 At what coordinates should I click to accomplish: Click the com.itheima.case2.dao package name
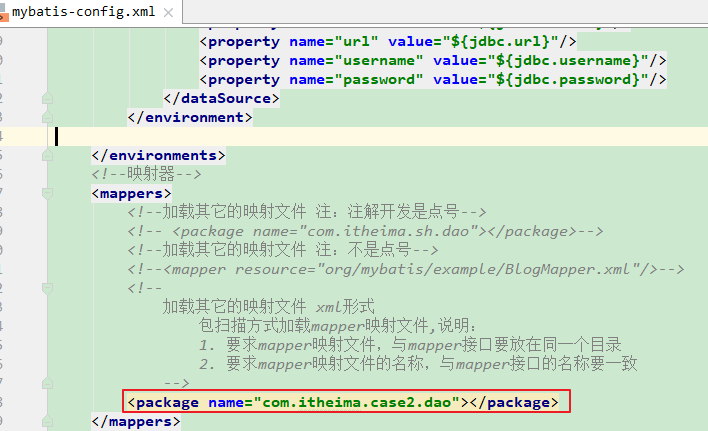(356, 402)
